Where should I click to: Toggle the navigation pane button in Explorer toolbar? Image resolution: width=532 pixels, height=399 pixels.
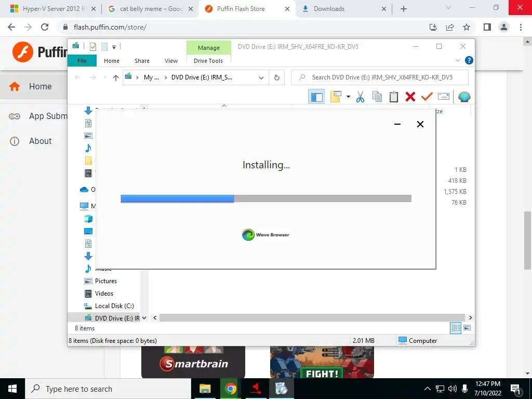316,97
